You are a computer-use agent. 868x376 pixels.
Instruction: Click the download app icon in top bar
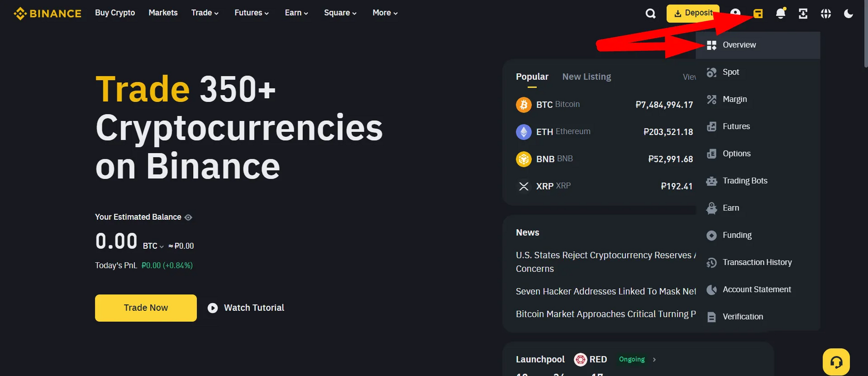[x=802, y=13]
